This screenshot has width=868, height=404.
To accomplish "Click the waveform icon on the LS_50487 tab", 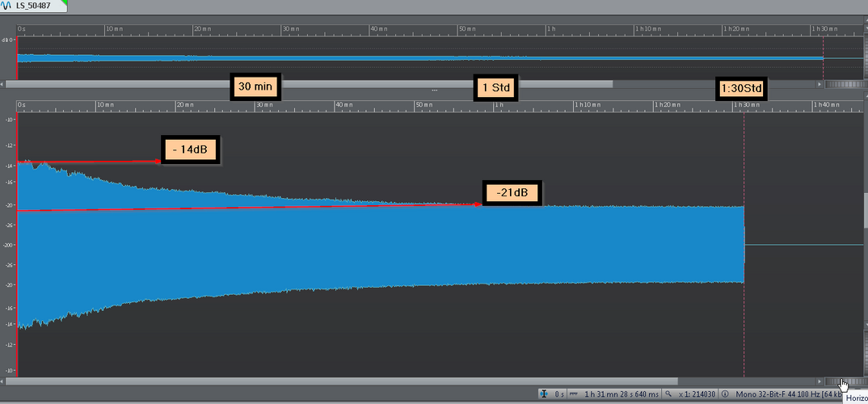I will (x=7, y=5).
